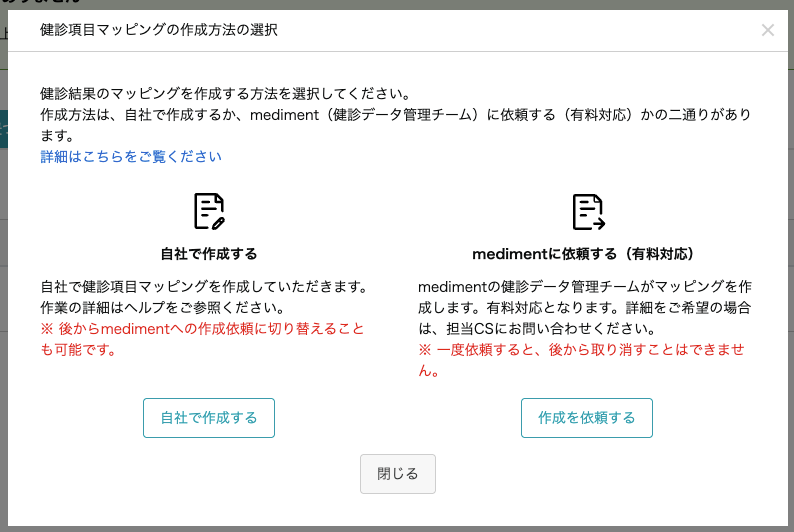Click the 作成を依頼する button
Screen dimensions: 794x532
[x=586, y=418]
